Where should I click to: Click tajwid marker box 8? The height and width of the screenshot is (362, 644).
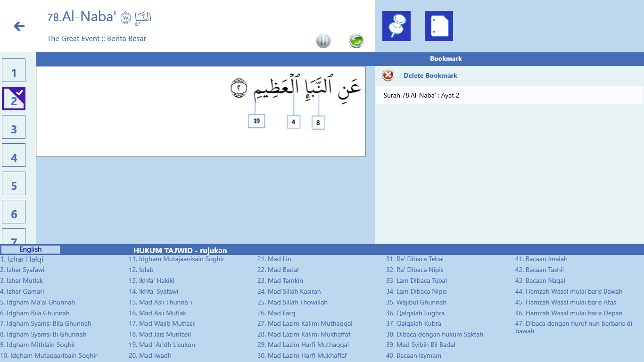(x=318, y=123)
